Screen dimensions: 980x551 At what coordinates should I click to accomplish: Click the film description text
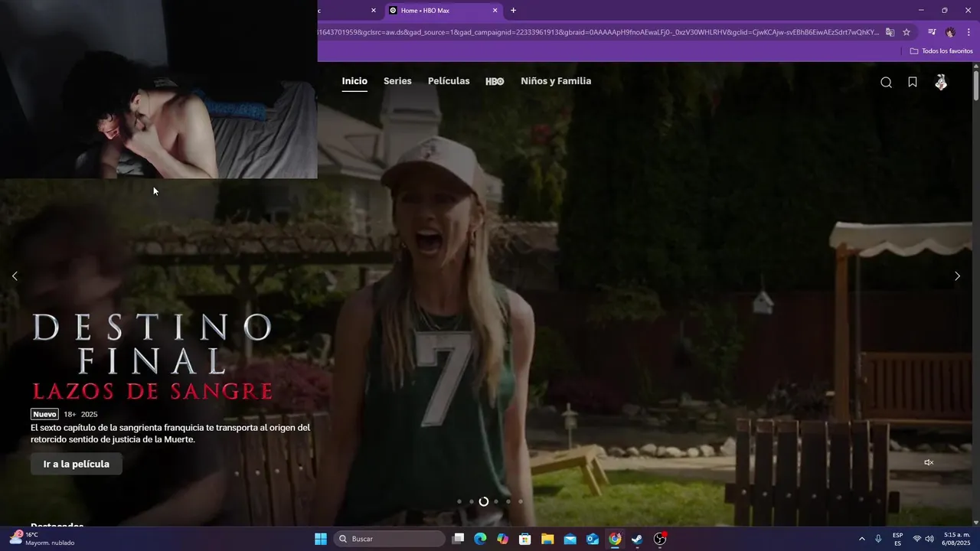coord(170,433)
